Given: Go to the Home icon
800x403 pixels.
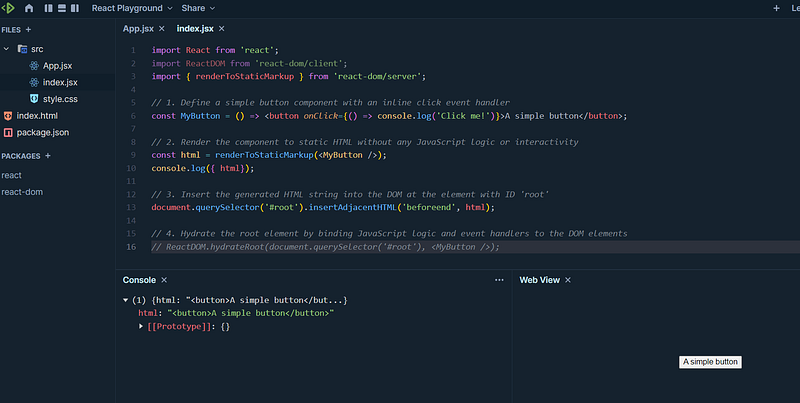Looking at the screenshot, I should [29, 8].
